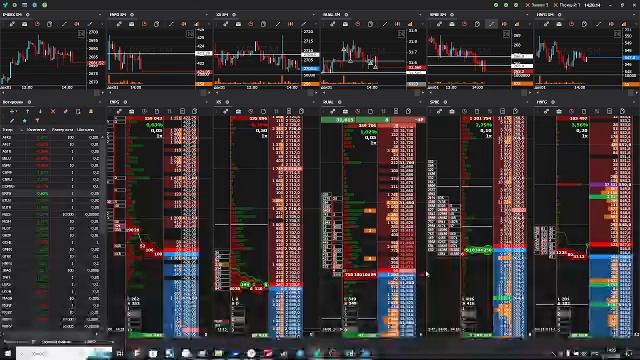Open Task View on the Windows taskbar
The image size is (640, 360).
click(x=120, y=353)
